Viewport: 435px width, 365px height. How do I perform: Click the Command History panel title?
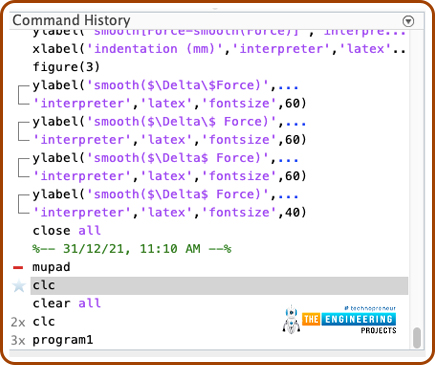tap(71, 20)
